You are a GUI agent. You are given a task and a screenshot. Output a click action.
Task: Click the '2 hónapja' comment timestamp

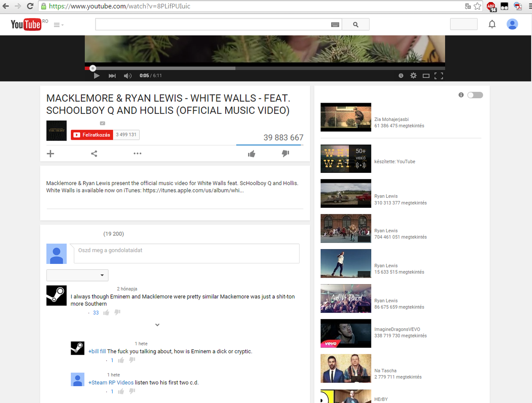127,289
